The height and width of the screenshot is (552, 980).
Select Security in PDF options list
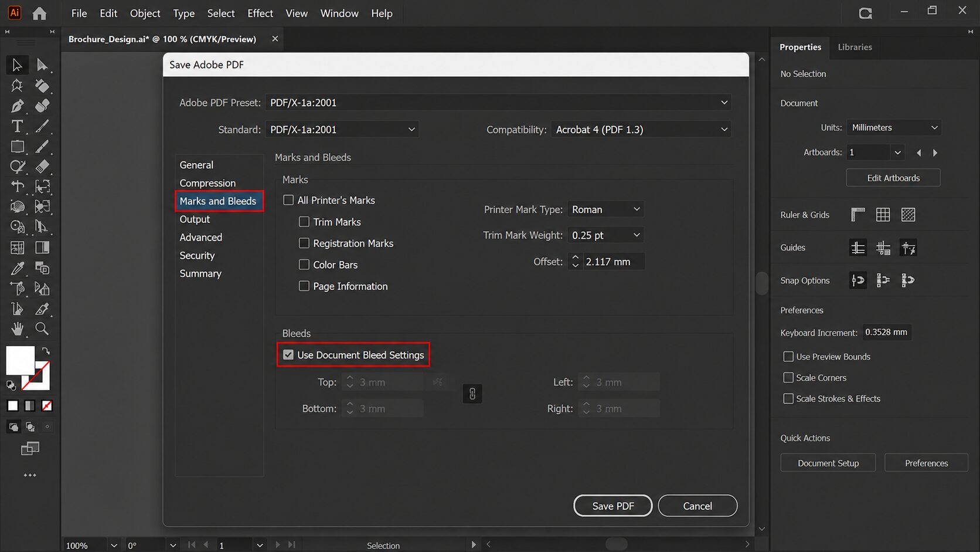pyautogui.click(x=197, y=256)
